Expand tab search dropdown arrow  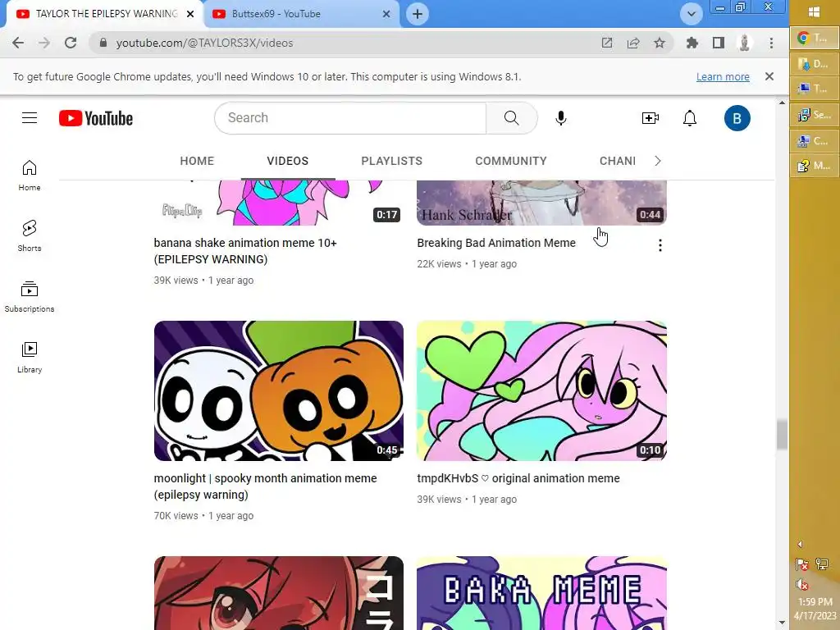coord(692,14)
